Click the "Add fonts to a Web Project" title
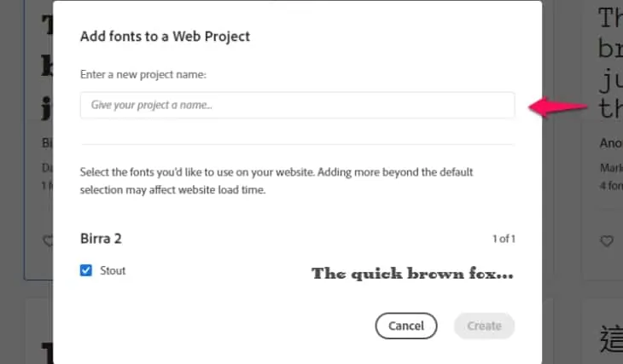 [165, 37]
